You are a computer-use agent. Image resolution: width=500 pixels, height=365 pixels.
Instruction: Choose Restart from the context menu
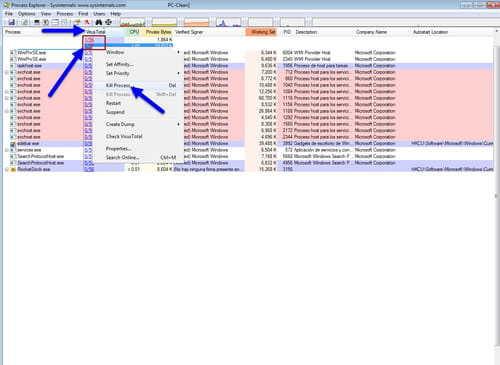click(138, 103)
